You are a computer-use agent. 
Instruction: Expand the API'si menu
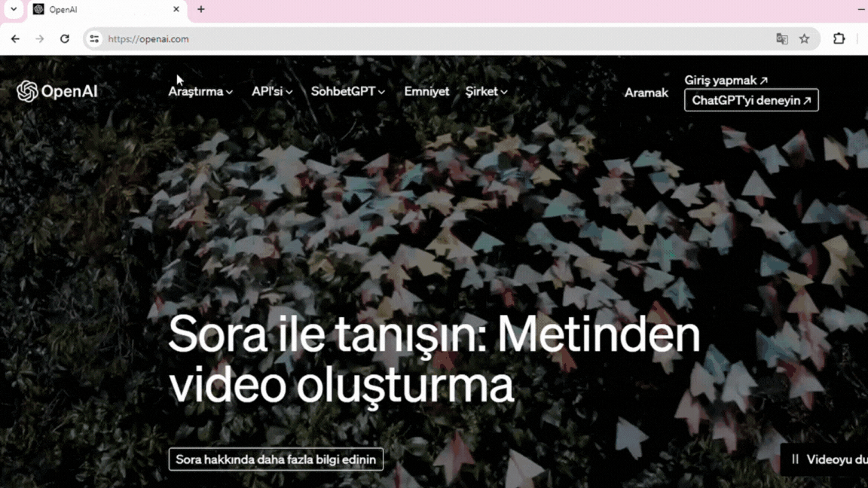pyautogui.click(x=272, y=92)
